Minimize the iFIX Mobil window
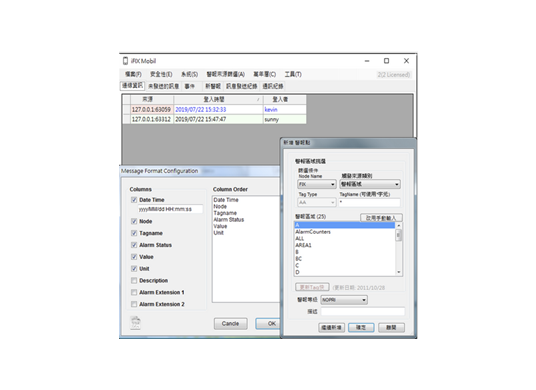Viewport: 536px width, 390px height. [x=367, y=61]
